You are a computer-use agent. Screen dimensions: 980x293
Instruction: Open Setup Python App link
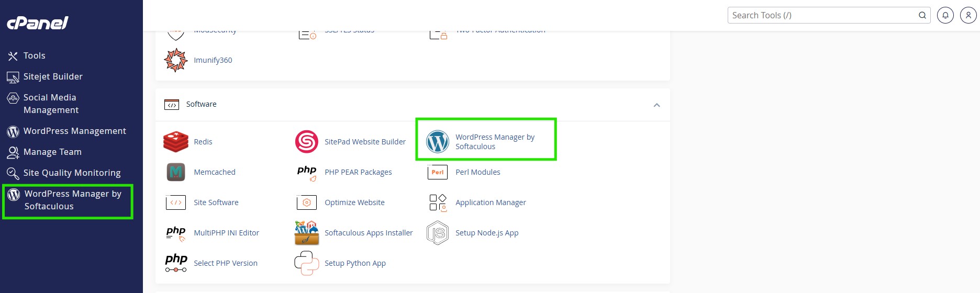point(355,263)
